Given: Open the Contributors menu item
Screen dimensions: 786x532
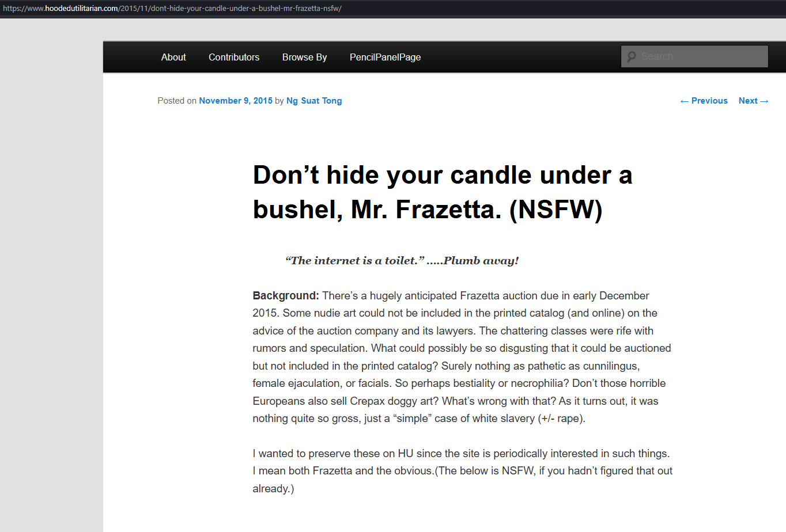Looking at the screenshot, I should 234,57.
